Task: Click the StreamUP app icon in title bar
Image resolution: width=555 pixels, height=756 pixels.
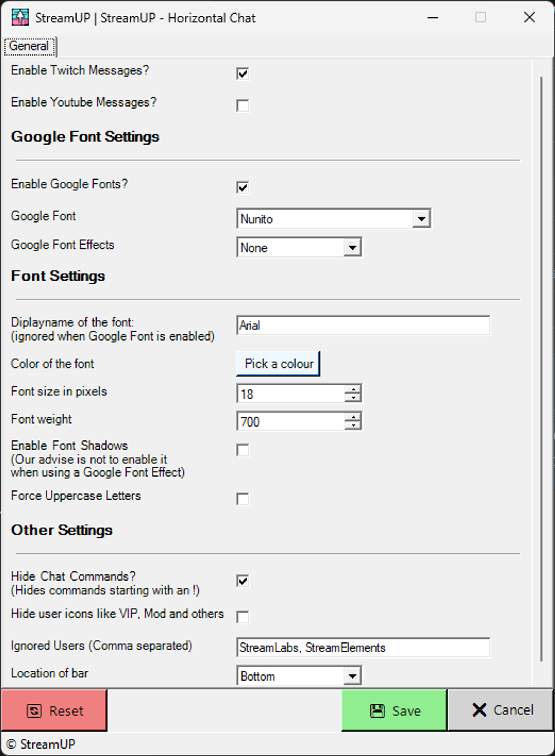Action: tap(20, 17)
